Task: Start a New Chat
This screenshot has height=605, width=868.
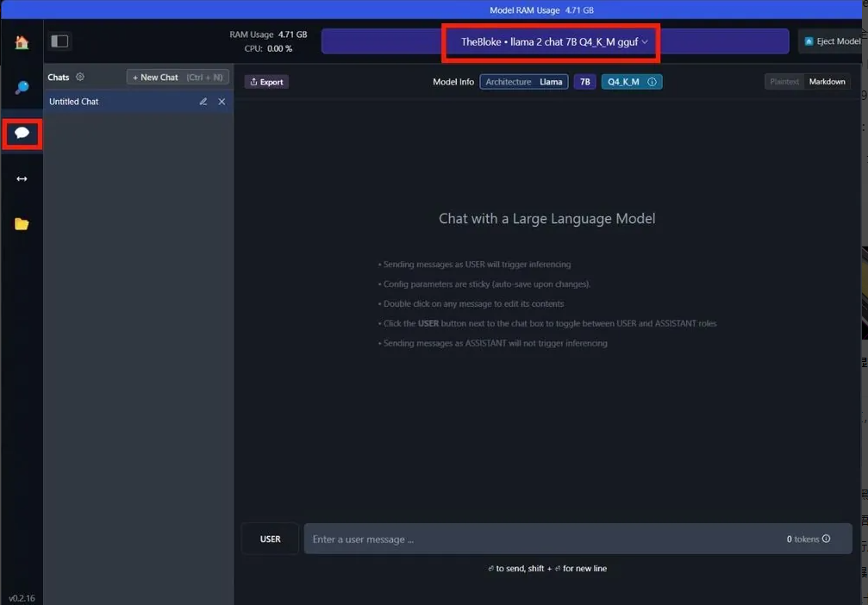Action: [178, 77]
